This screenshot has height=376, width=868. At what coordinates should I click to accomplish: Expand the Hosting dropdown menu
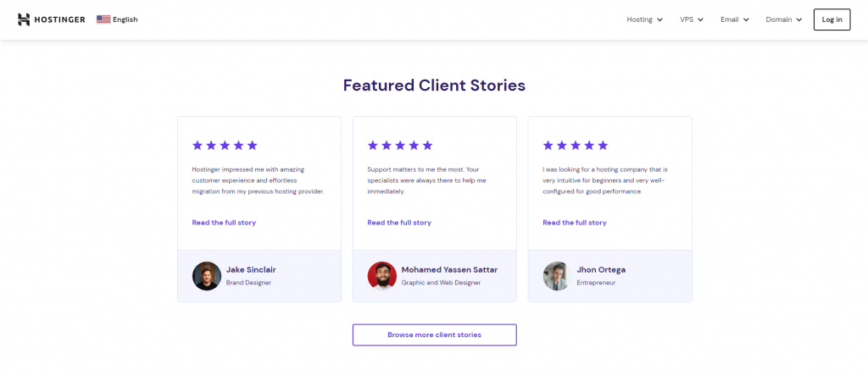pos(644,19)
